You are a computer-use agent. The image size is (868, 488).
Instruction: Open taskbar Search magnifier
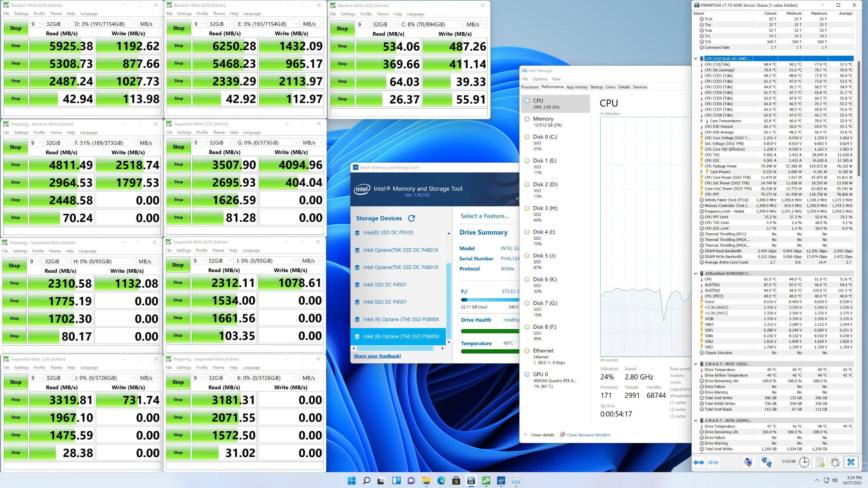[x=367, y=481]
